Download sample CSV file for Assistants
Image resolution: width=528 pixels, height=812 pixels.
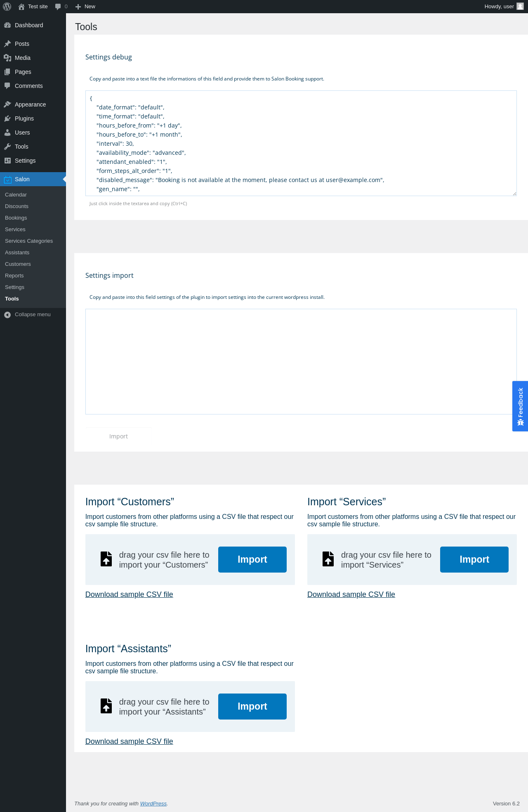129,741
